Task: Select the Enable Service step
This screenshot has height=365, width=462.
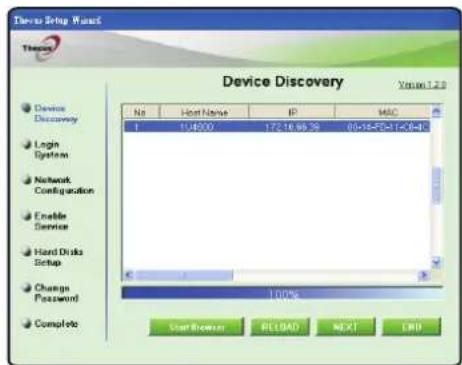Action: coord(51,221)
